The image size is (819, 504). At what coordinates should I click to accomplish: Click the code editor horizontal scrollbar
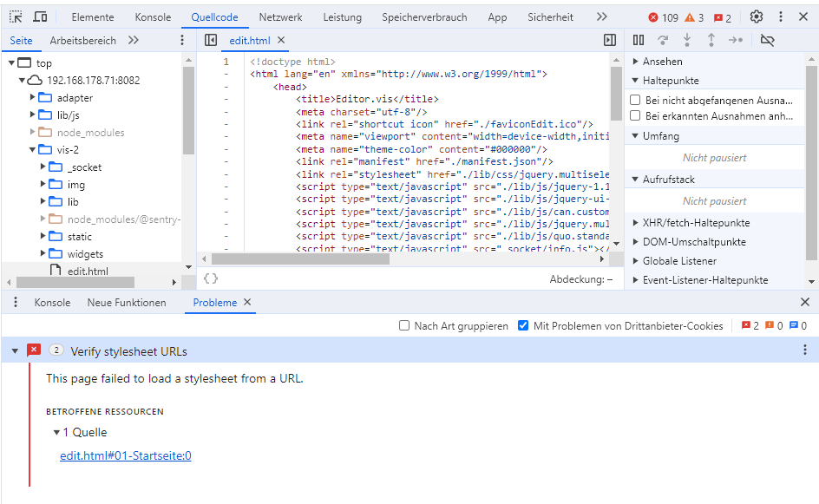(300, 259)
